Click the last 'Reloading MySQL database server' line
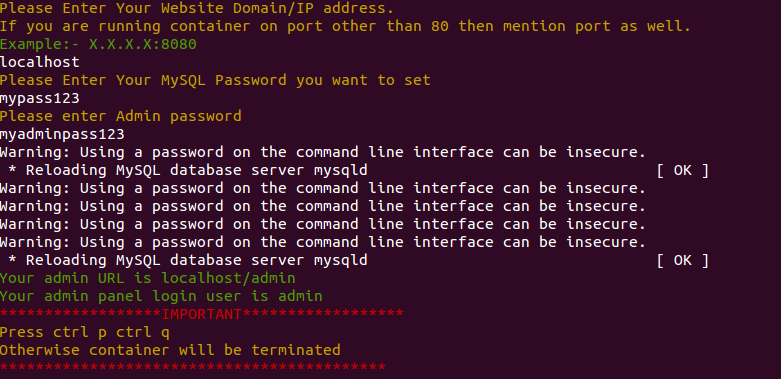This screenshot has width=781, height=379. (188, 260)
